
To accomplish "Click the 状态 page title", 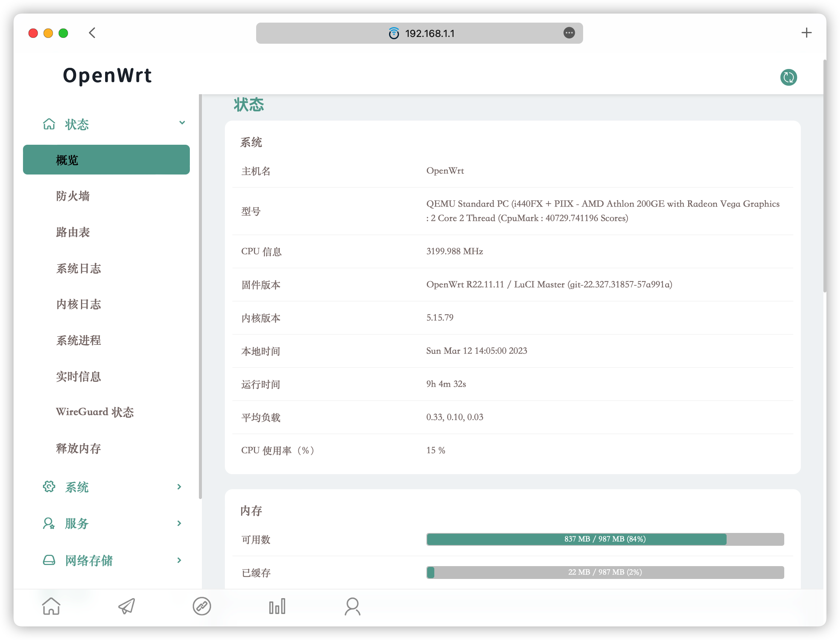I will click(249, 104).
